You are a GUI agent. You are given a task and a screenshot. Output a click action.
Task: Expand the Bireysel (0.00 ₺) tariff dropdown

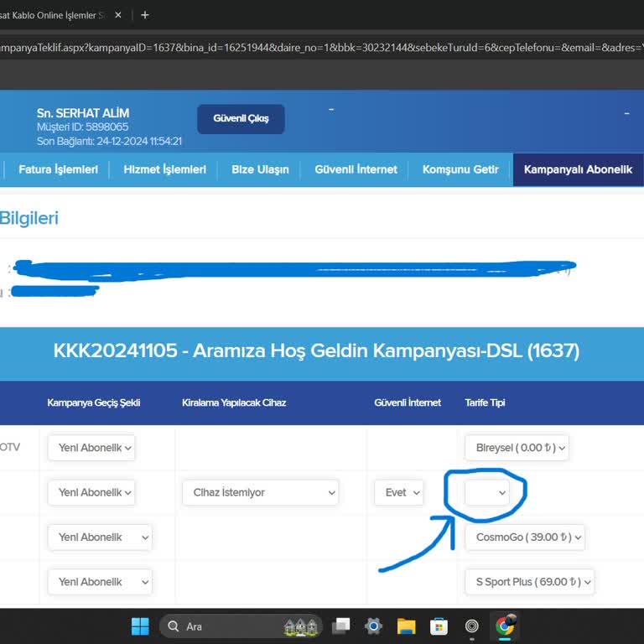point(517,448)
